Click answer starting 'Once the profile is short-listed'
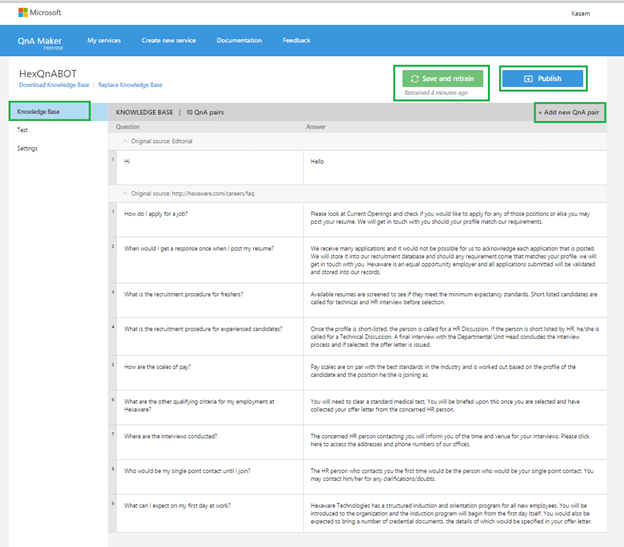624x547 pixels. (x=455, y=337)
